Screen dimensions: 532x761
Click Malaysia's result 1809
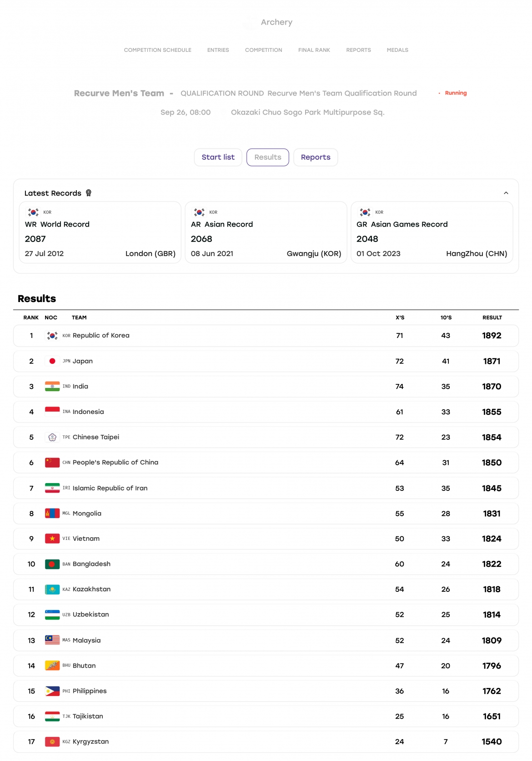pyautogui.click(x=492, y=640)
